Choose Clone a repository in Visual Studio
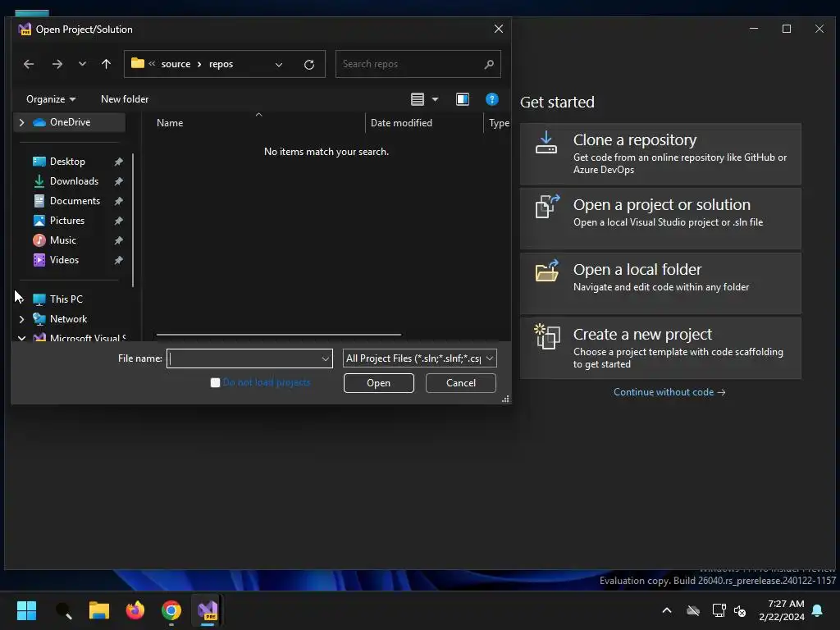The width and height of the screenshot is (840, 630). [x=660, y=153]
